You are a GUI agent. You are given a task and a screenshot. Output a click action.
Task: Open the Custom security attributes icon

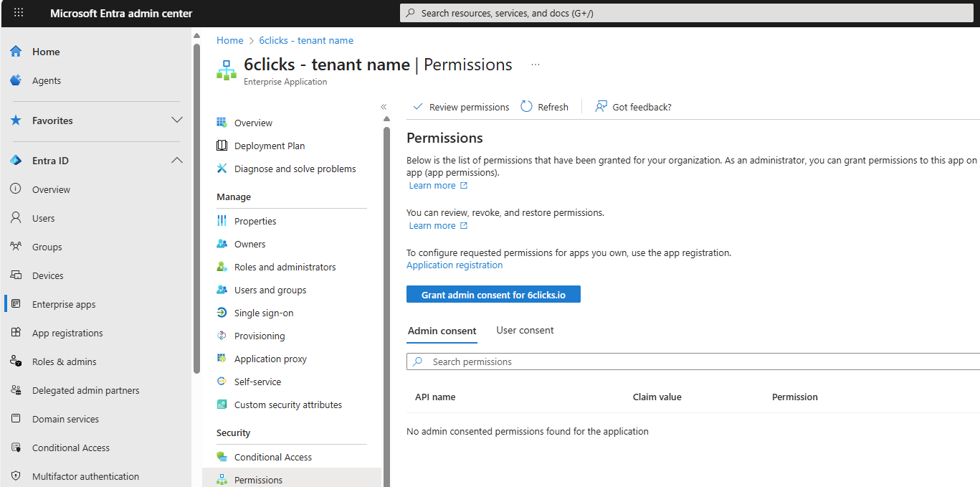[222, 405]
